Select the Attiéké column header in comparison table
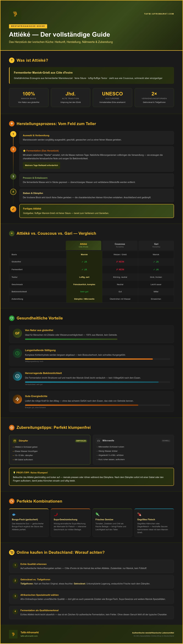Image resolution: width=183 pixels, height=644 pixels. click(x=83, y=245)
